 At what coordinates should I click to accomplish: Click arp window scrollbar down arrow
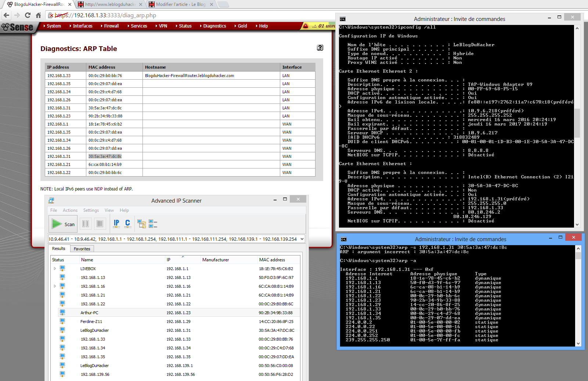(x=578, y=344)
